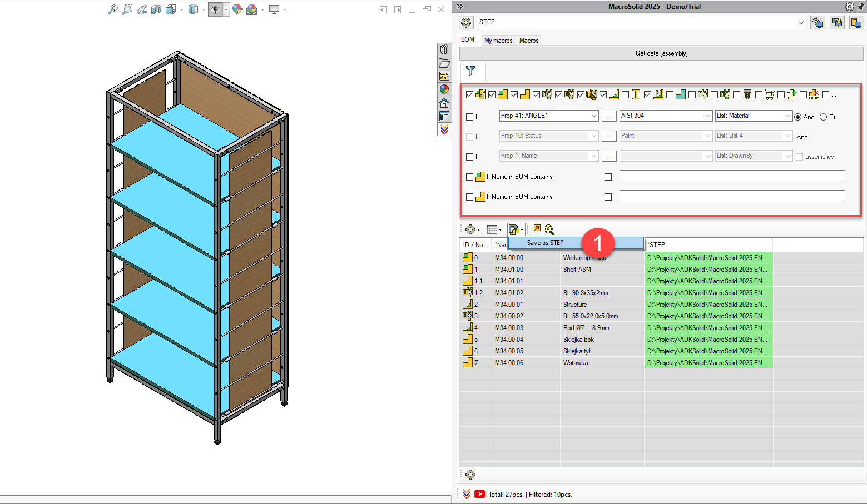867x504 pixels.
Task: Open the View Palette tab icon
Action: 444,76
